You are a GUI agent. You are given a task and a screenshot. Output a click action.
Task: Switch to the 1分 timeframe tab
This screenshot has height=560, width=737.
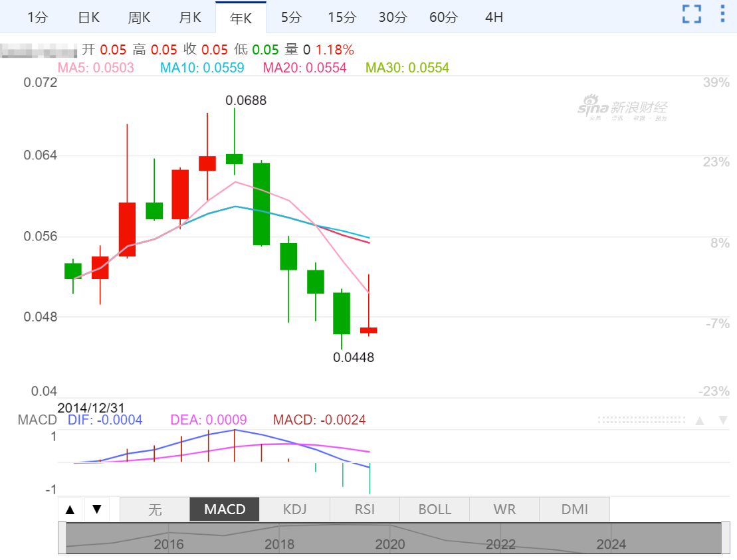(x=37, y=18)
